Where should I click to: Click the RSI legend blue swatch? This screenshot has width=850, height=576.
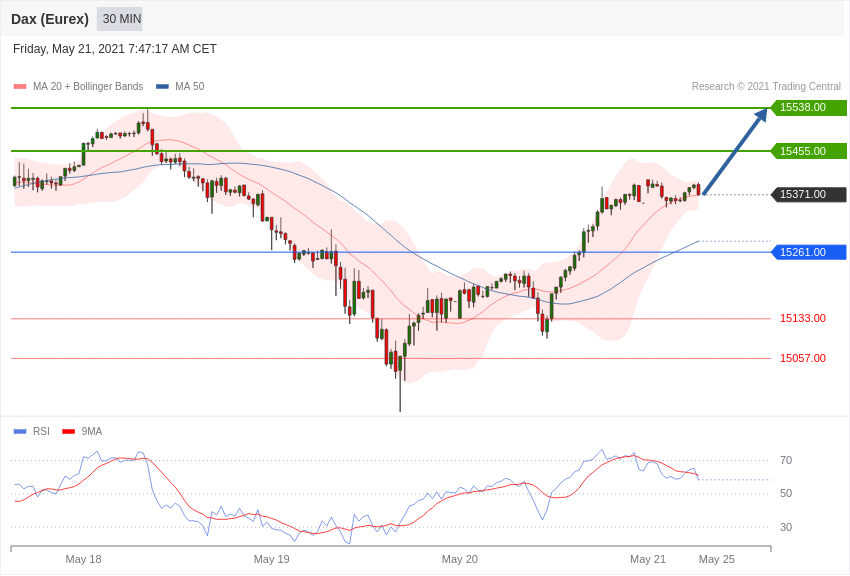coord(20,431)
